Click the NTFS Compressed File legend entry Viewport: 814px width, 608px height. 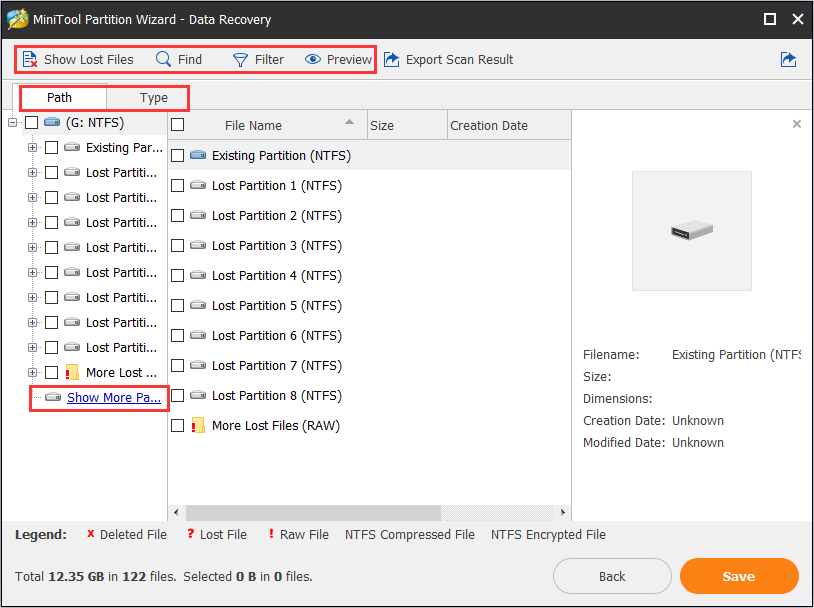click(410, 535)
